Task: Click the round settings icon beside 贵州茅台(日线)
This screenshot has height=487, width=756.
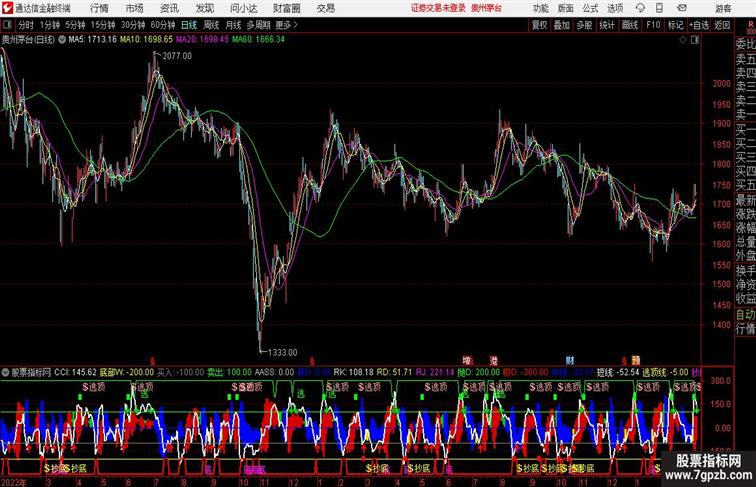Action: point(62,40)
